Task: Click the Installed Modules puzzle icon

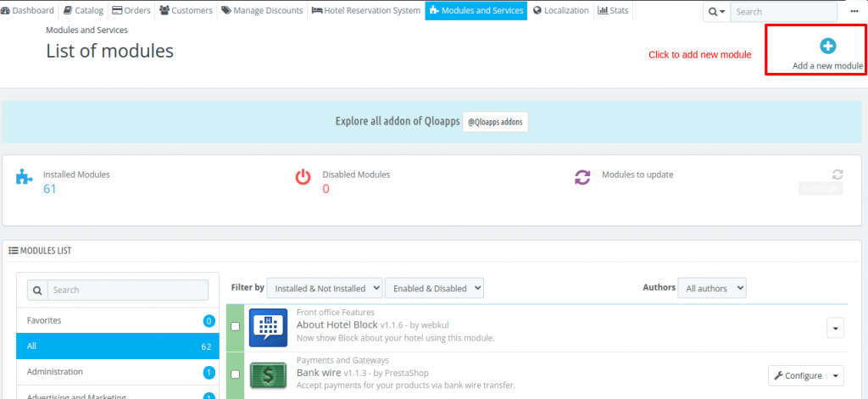Action: click(24, 177)
